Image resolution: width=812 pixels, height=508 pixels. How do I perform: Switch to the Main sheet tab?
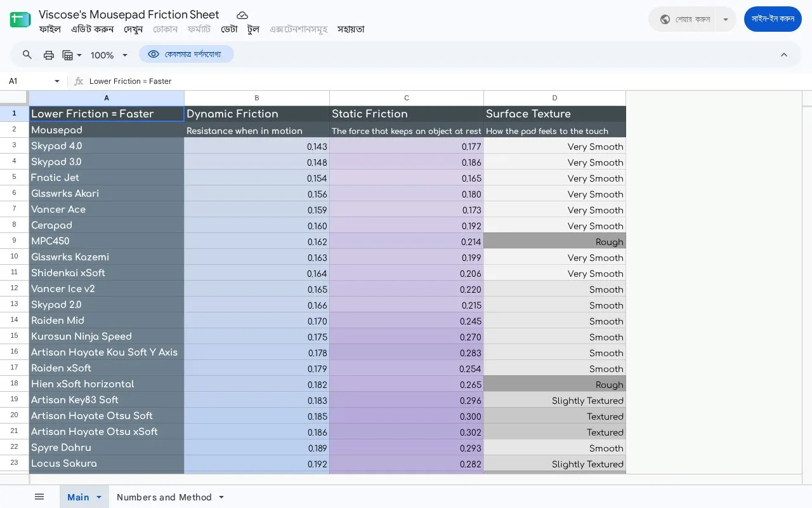(78, 497)
